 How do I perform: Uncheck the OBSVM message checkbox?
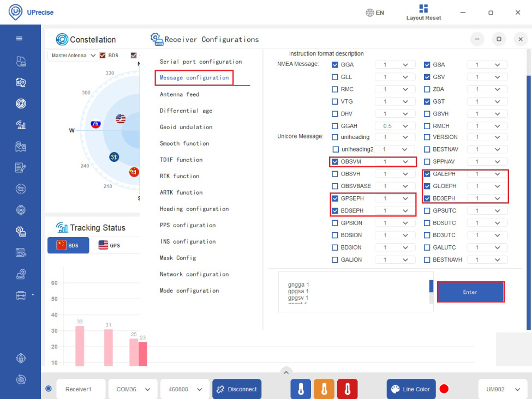[x=336, y=162]
